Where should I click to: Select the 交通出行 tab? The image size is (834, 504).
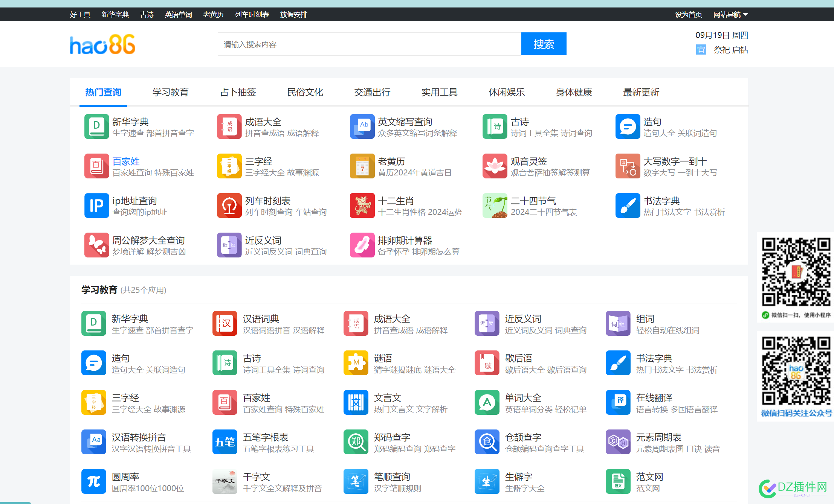pyautogui.click(x=372, y=92)
